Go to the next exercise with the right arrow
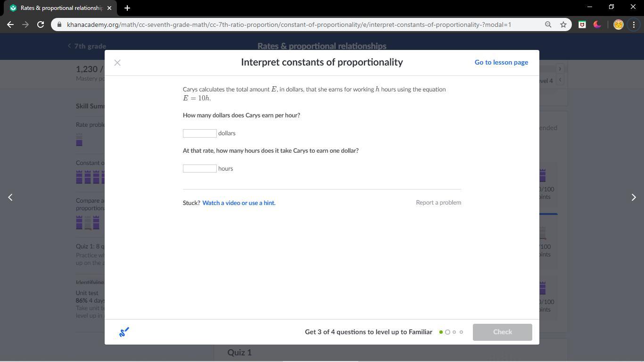644x362 pixels. 634,197
